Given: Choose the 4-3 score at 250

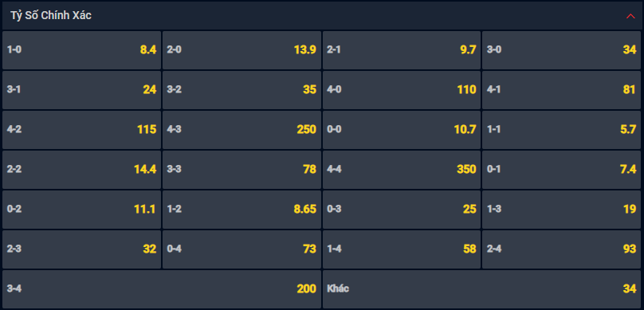Looking at the screenshot, I should coord(241,130).
